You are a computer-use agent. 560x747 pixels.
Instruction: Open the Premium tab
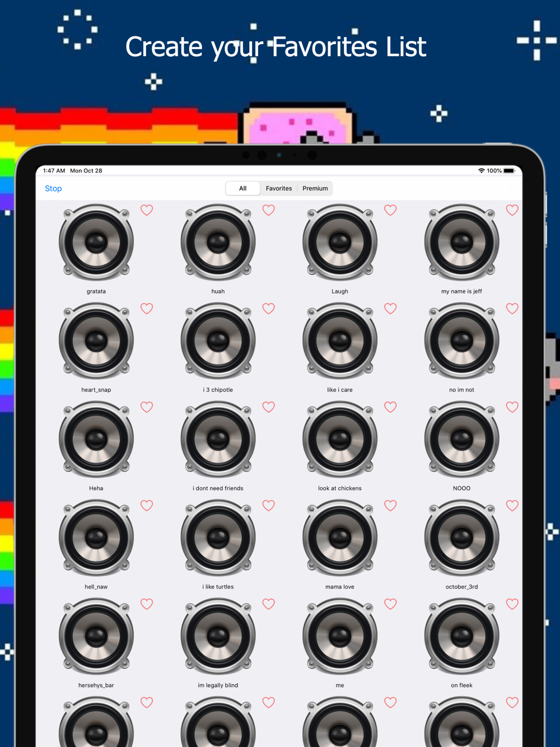315,189
